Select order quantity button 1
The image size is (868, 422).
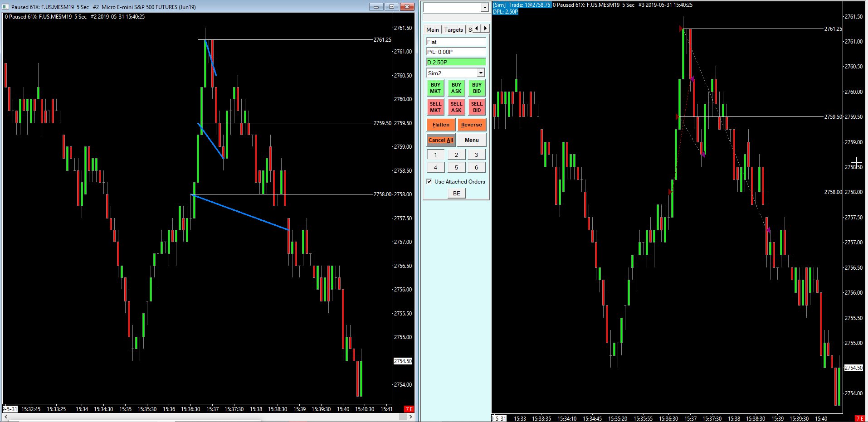435,155
